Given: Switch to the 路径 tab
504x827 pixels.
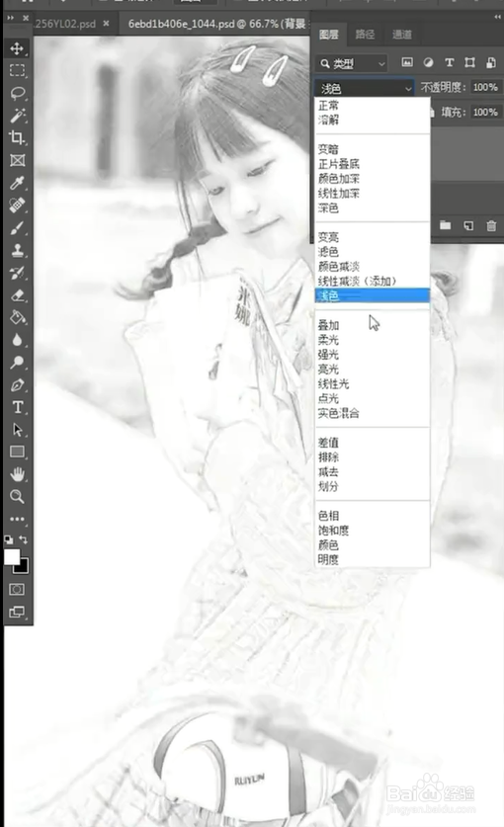Looking at the screenshot, I should pyautogui.click(x=365, y=35).
